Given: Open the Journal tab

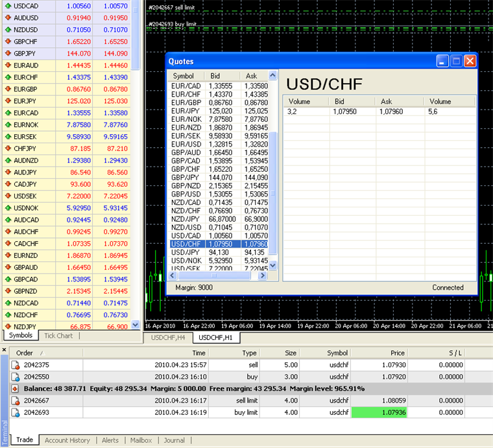Looking at the screenshot, I should [174, 440].
